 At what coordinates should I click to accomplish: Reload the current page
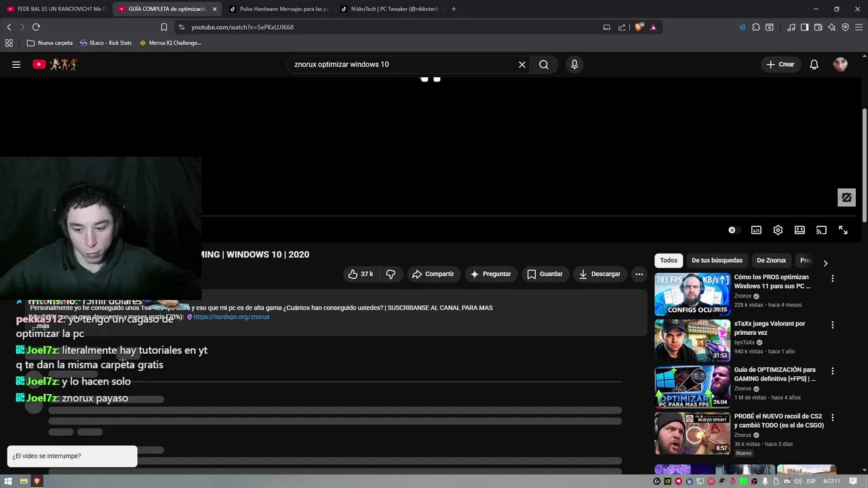pyautogui.click(x=36, y=27)
